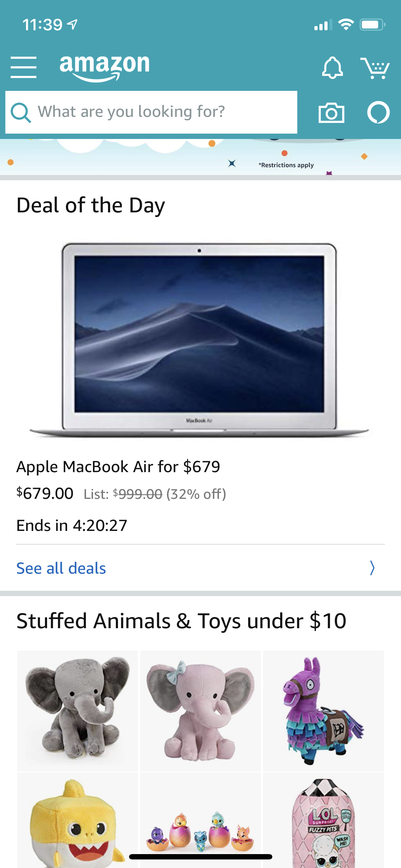The width and height of the screenshot is (401, 868).
Task: Open the shopping cart
Action: click(375, 68)
